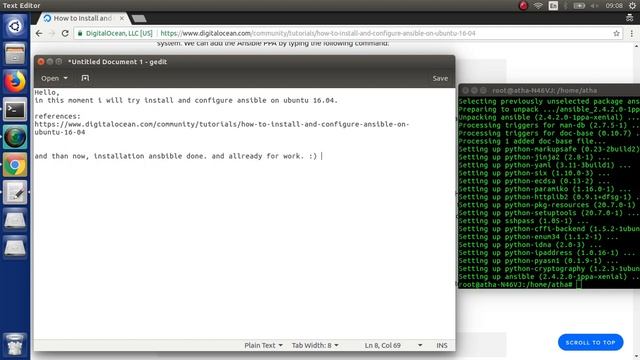View site security lock info
The image size is (640, 360).
(x=80, y=33)
